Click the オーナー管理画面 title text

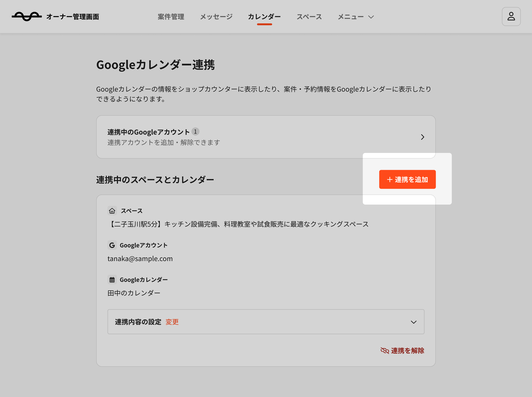pyautogui.click(x=72, y=17)
